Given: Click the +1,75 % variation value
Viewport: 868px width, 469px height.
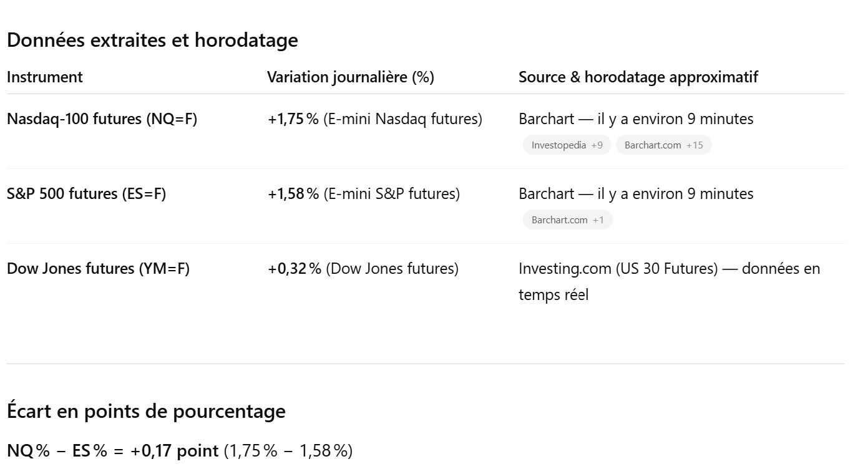Looking at the screenshot, I should pos(293,119).
